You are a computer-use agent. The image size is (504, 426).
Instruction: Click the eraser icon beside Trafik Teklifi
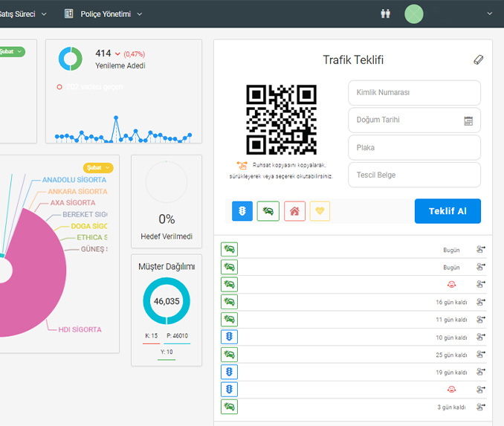point(478,60)
